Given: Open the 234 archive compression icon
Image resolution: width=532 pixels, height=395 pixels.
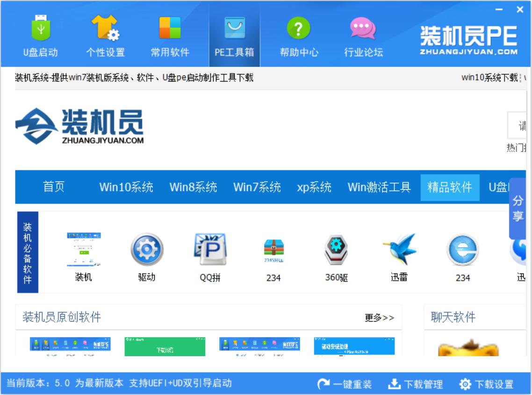Looking at the screenshot, I should click(x=273, y=250).
